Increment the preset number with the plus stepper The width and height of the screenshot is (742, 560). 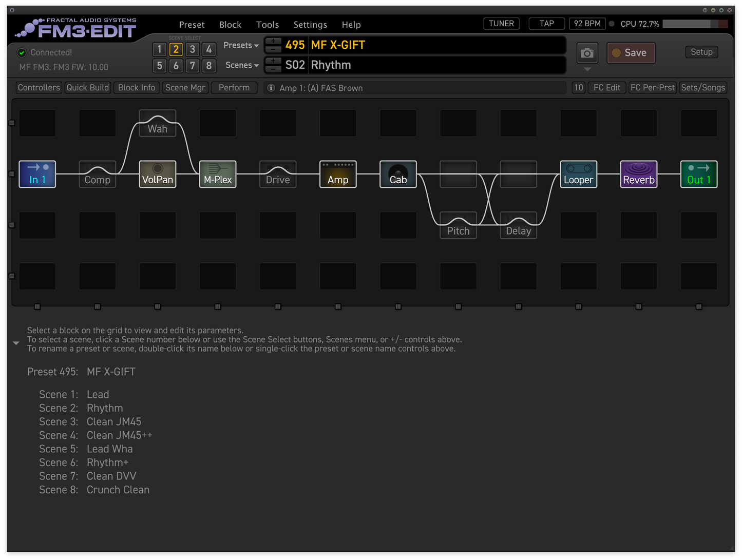pyautogui.click(x=273, y=41)
